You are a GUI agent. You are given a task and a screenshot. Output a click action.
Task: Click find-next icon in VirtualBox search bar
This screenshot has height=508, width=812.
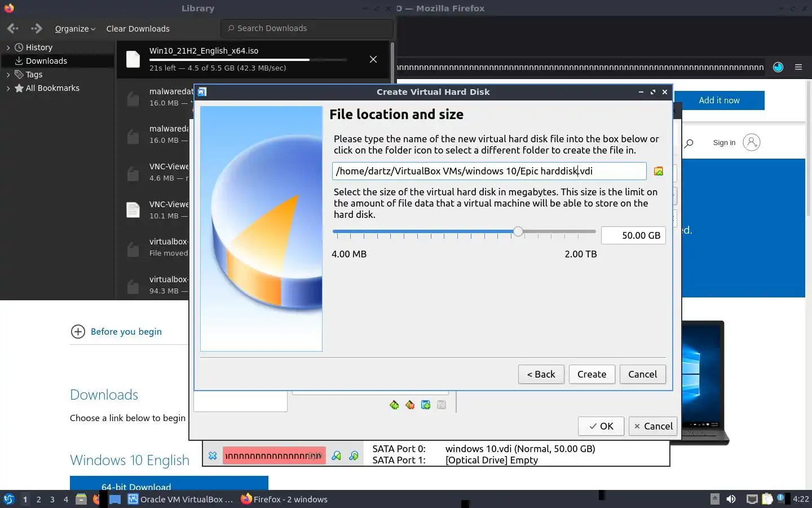click(354, 456)
